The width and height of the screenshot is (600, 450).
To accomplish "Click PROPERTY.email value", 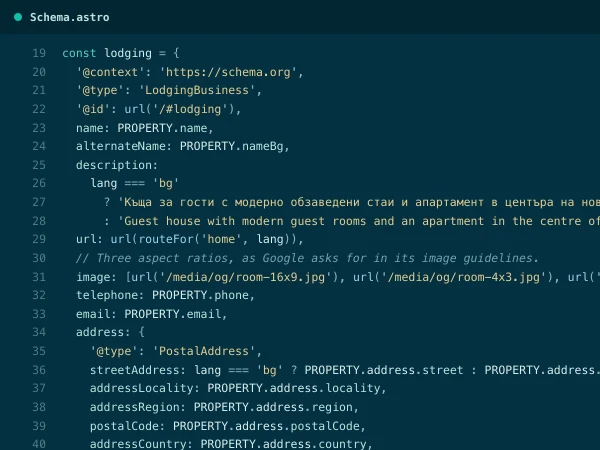I will tap(173, 314).
